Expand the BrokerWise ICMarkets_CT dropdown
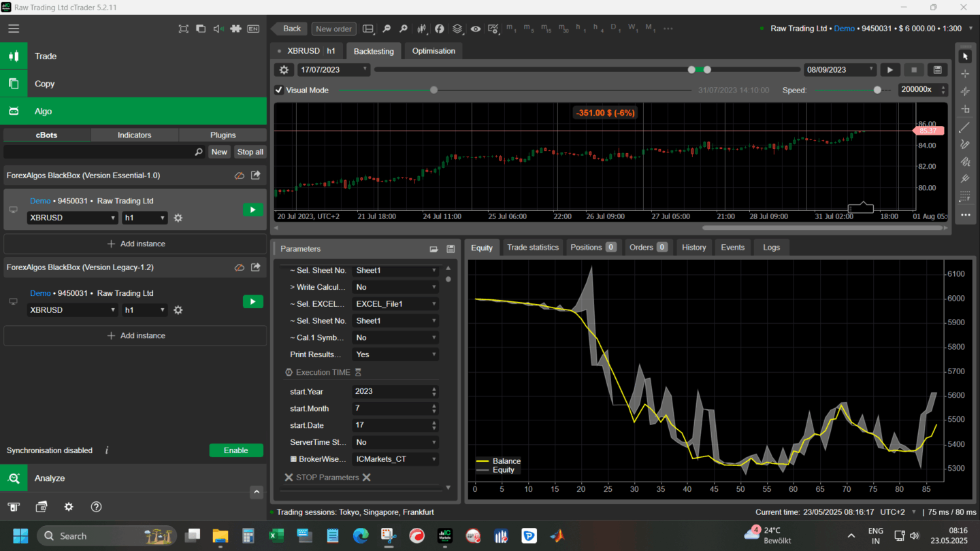Screen dimensions: 980x551 click(x=395, y=459)
